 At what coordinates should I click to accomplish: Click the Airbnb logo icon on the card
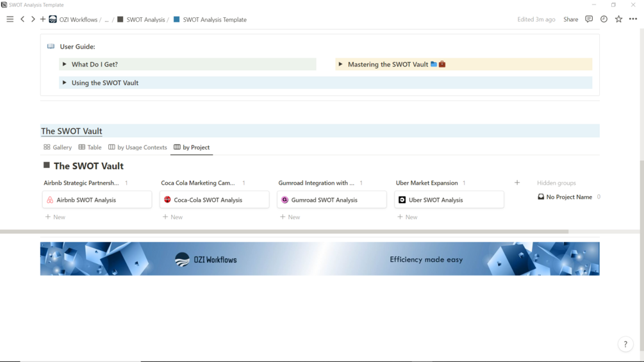pyautogui.click(x=50, y=200)
